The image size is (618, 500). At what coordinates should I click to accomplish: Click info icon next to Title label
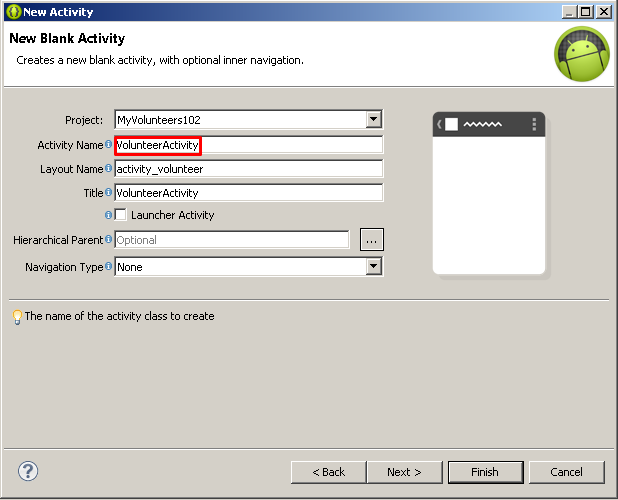(x=108, y=192)
